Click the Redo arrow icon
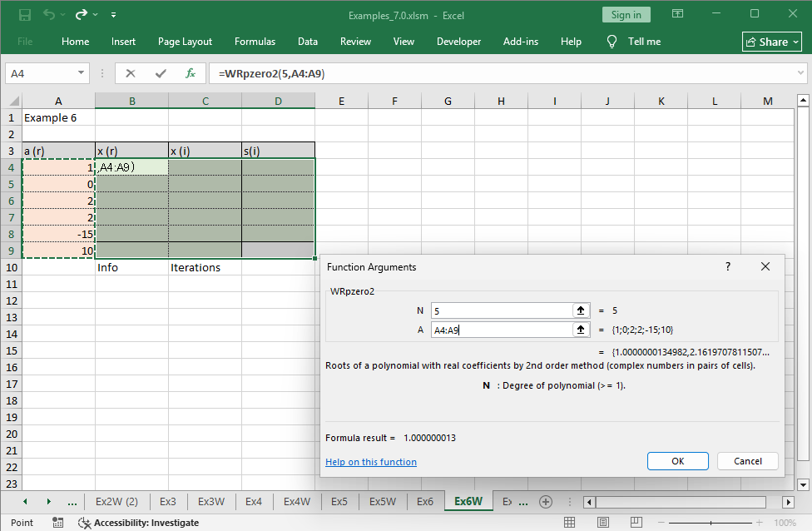812x531 pixels. tap(82, 15)
